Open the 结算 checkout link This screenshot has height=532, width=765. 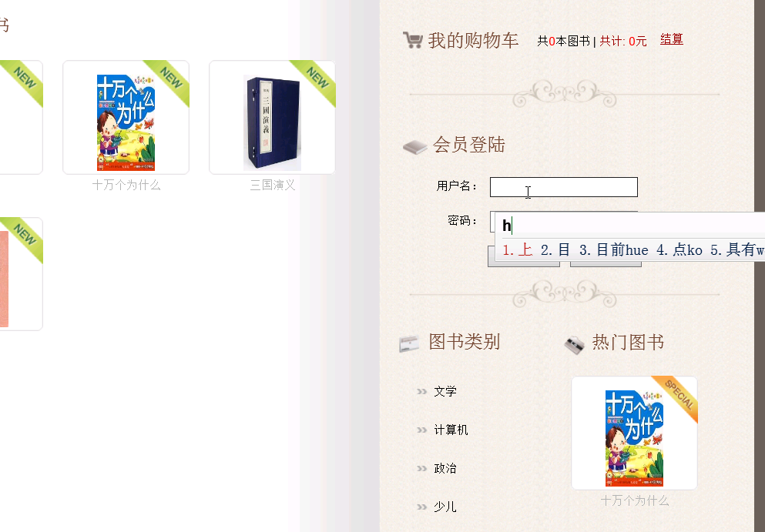(x=671, y=39)
